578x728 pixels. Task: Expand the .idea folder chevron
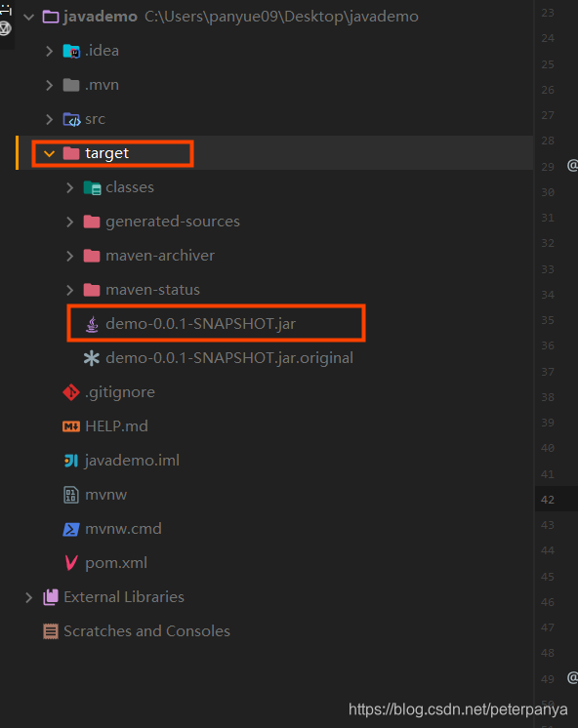coord(49,51)
